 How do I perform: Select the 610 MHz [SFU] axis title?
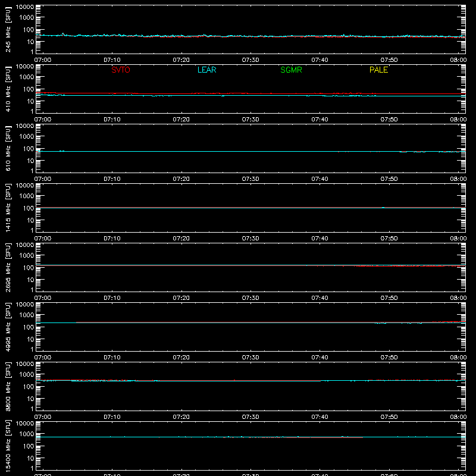pyautogui.click(x=8, y=148)
